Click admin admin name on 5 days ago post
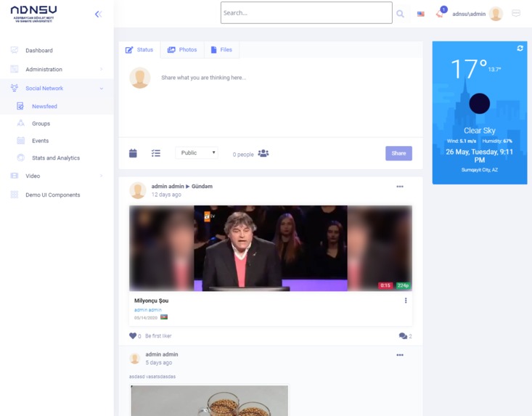Viewport: 532px width, 416px height. click(162, 354)
